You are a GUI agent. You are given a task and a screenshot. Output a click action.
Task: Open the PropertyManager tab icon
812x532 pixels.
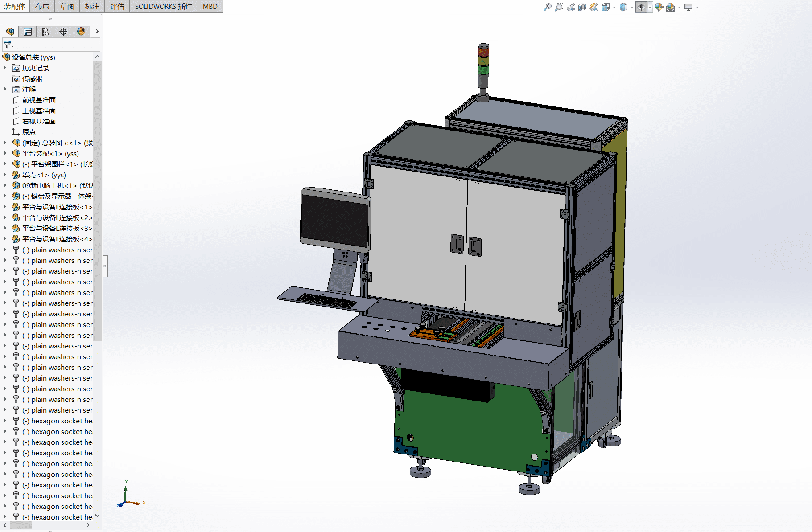[28, 32]
